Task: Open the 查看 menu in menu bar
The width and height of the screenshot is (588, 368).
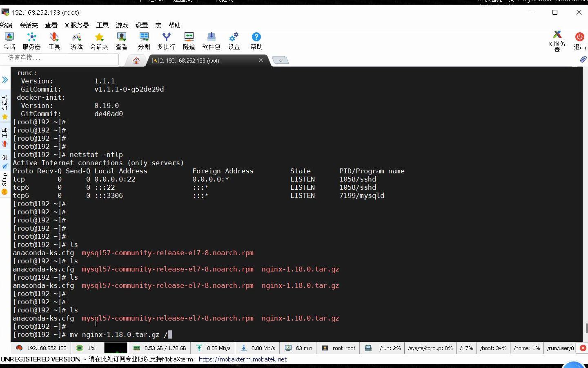Action: [x=51, y=25]
